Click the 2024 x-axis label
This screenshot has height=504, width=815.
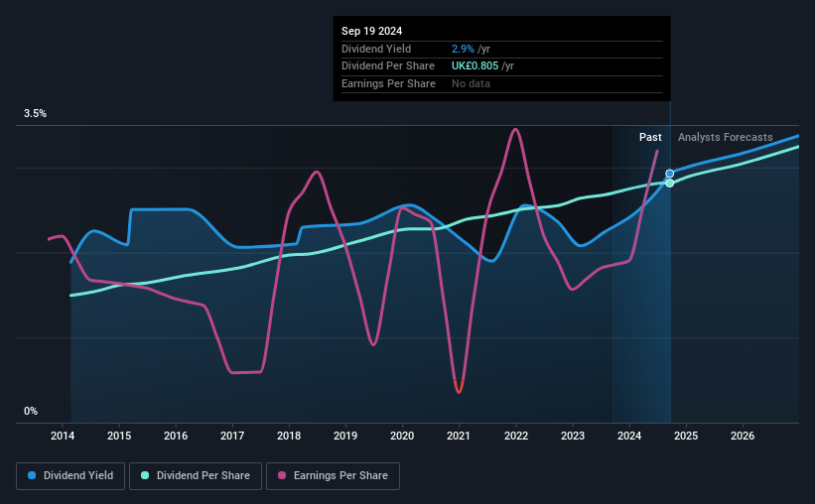point(629,436)
